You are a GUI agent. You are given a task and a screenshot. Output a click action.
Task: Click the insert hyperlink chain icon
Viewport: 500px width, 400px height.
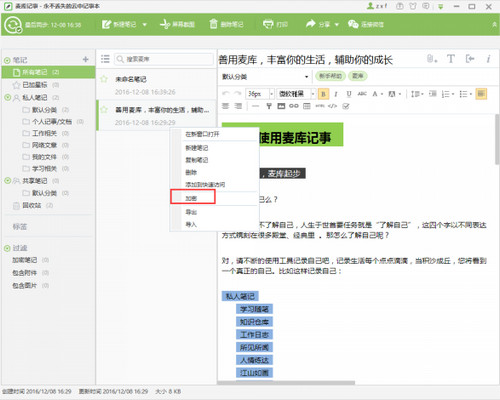pos(294,106)
